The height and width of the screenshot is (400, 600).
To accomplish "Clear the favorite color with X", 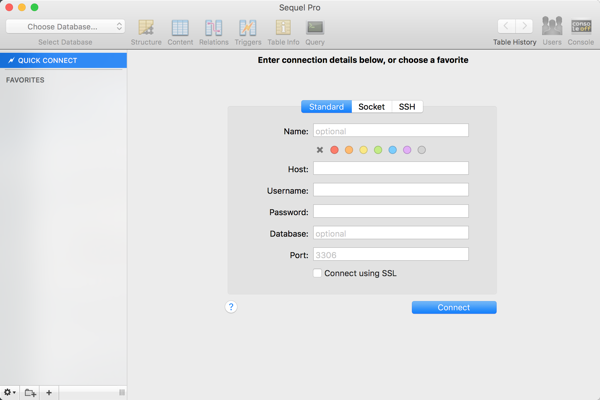I will pyautogui.click(x=320, y=150).
